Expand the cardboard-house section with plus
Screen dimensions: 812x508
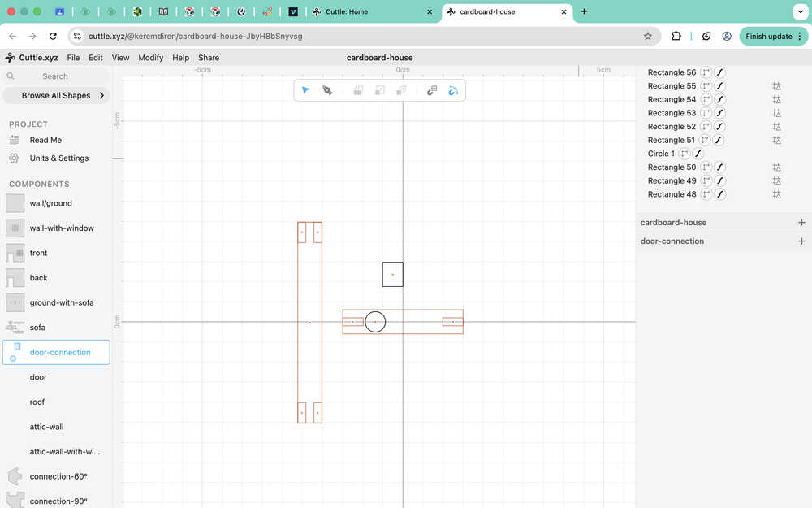click(x=801, y=223)
